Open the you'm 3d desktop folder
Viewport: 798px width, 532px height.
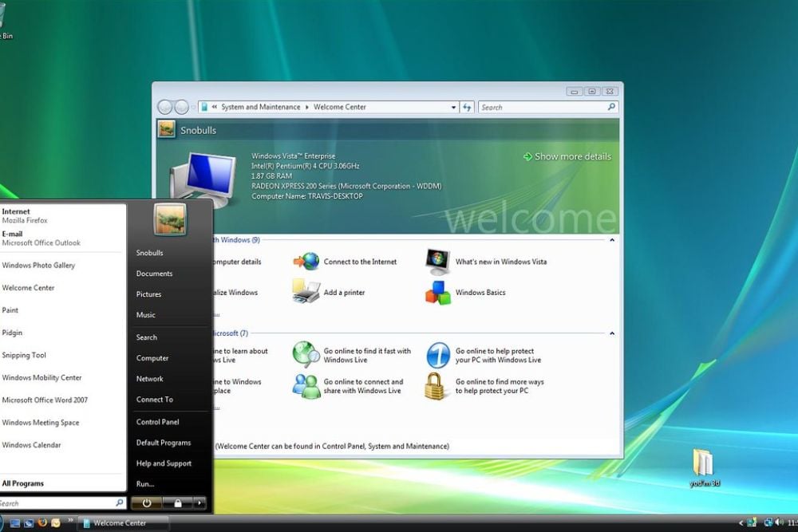703,464
